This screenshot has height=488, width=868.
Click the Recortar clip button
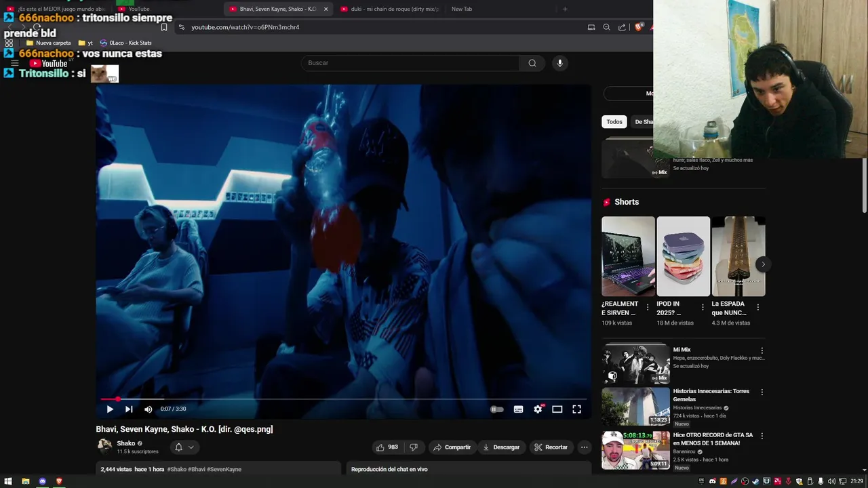[550, 447]
